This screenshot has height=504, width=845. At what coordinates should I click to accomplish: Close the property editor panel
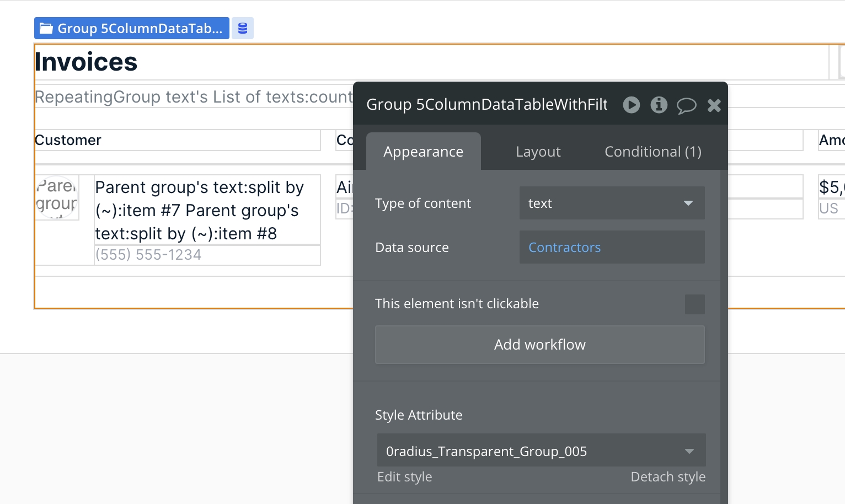(714, 105)
